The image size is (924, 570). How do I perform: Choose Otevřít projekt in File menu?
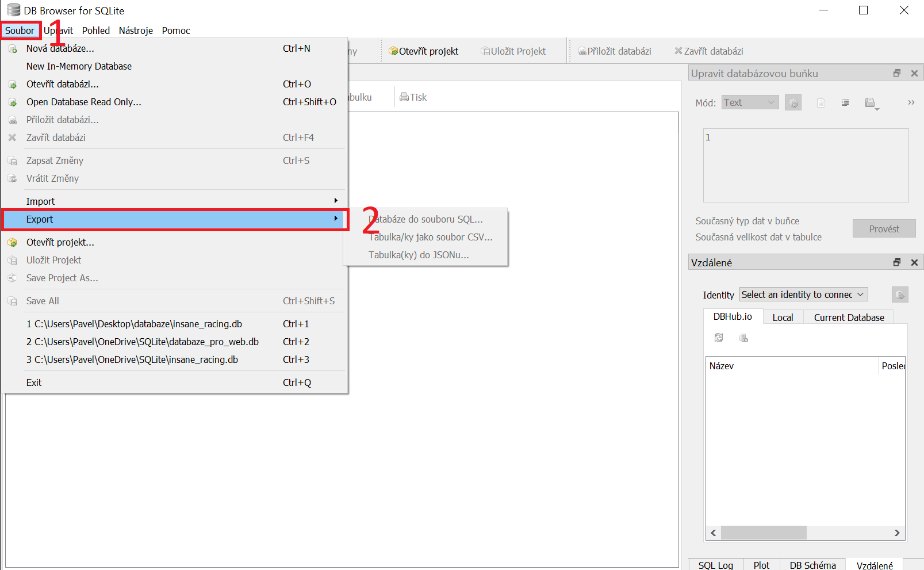tap(174, 242)
